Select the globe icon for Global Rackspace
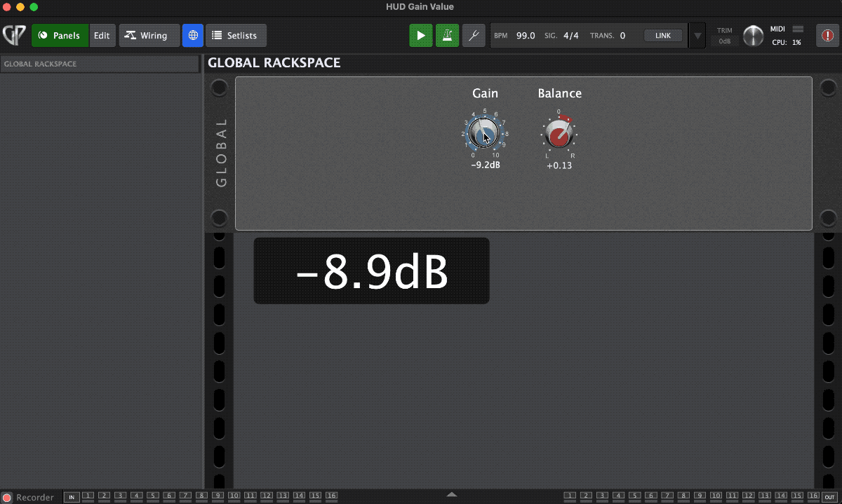Image resolution: width=842 pixels, height=504 pixels. pyautogui.click(x=192, y=35)
